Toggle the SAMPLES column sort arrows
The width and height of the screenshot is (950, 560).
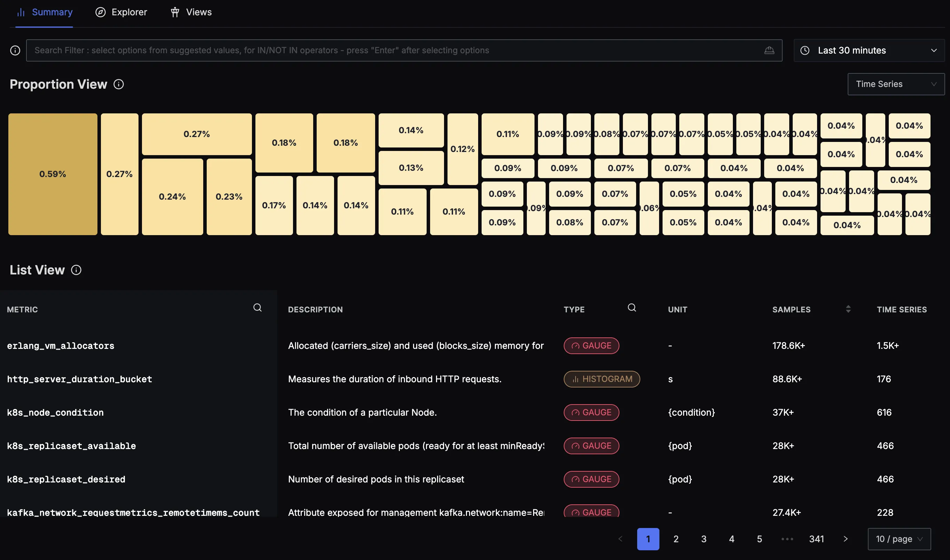click(x=848, y=309)
